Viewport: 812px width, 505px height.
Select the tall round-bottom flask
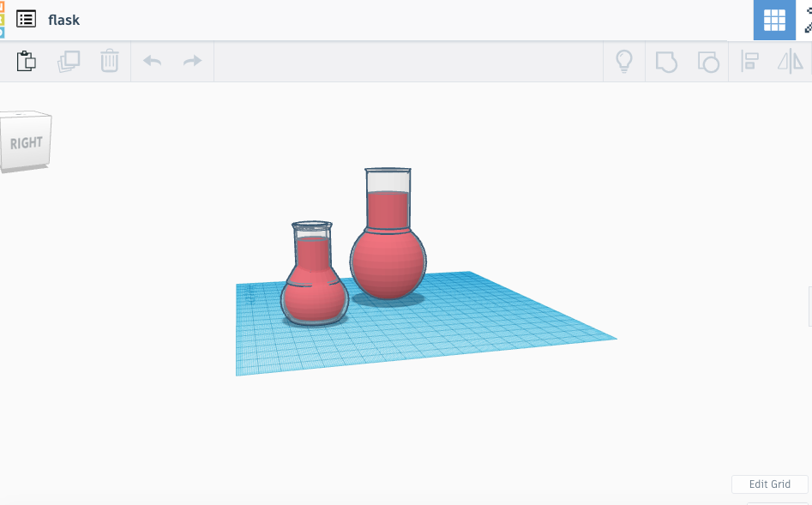pos(388,257)
